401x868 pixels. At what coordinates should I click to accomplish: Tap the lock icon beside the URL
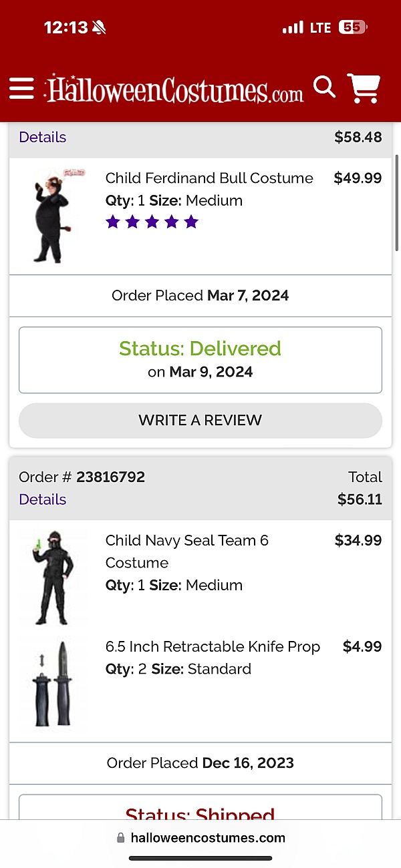121,838
